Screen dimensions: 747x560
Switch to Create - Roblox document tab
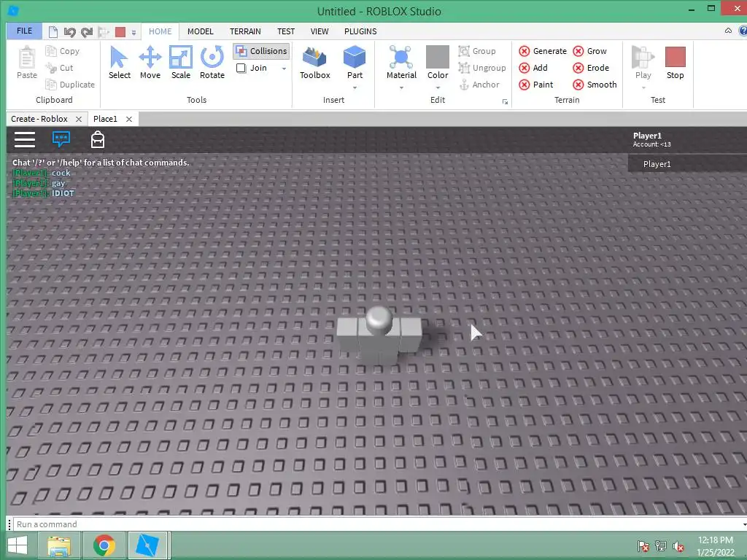39,119
